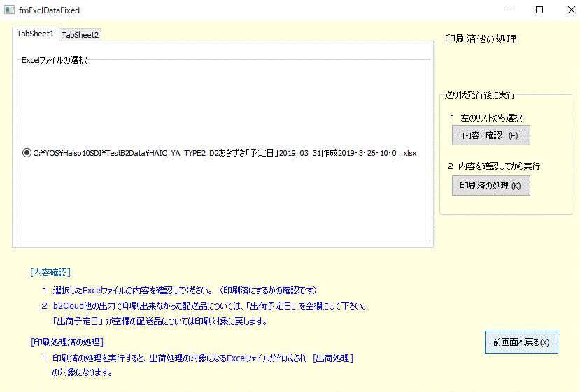Click the fmExclDataFixed app icon in title bar
580x392 pixels.
(9, 10)
